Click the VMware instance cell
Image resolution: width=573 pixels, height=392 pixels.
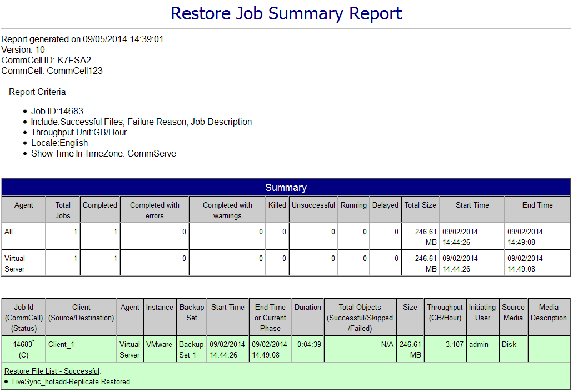coord(159,344)
